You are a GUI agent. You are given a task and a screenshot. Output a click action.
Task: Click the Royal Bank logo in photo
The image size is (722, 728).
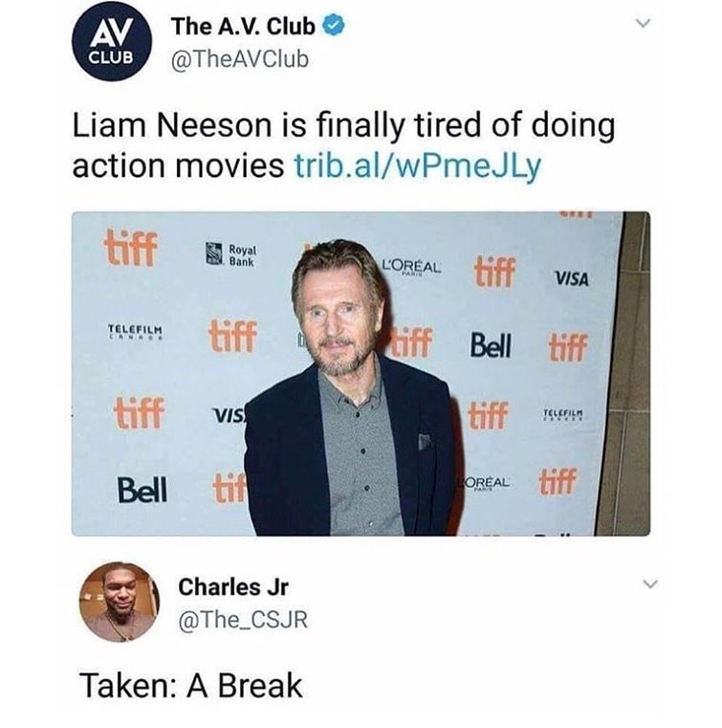click(231, 254)
